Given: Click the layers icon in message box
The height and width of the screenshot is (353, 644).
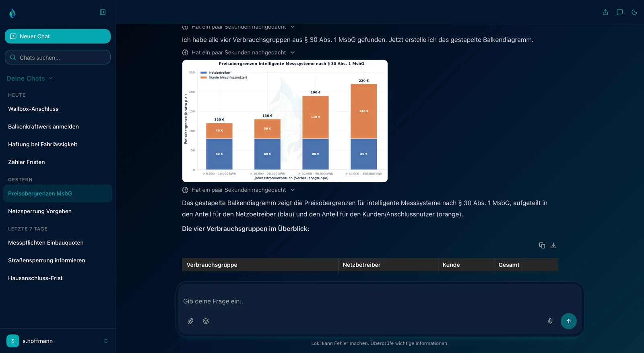Looking at the screenshot, I should (x=206, y=321).
